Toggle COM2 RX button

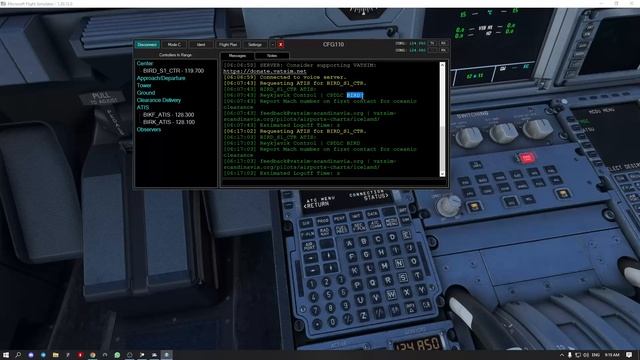443,50
